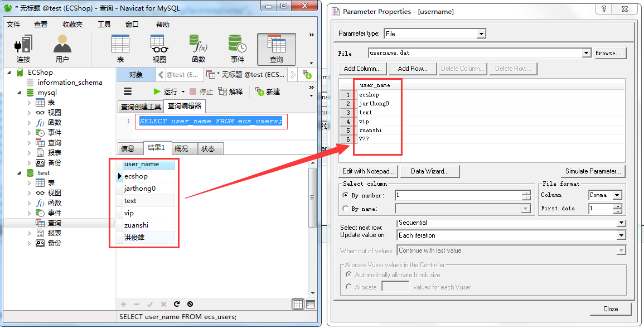Click the discard changes X icon

click(163, 304)
